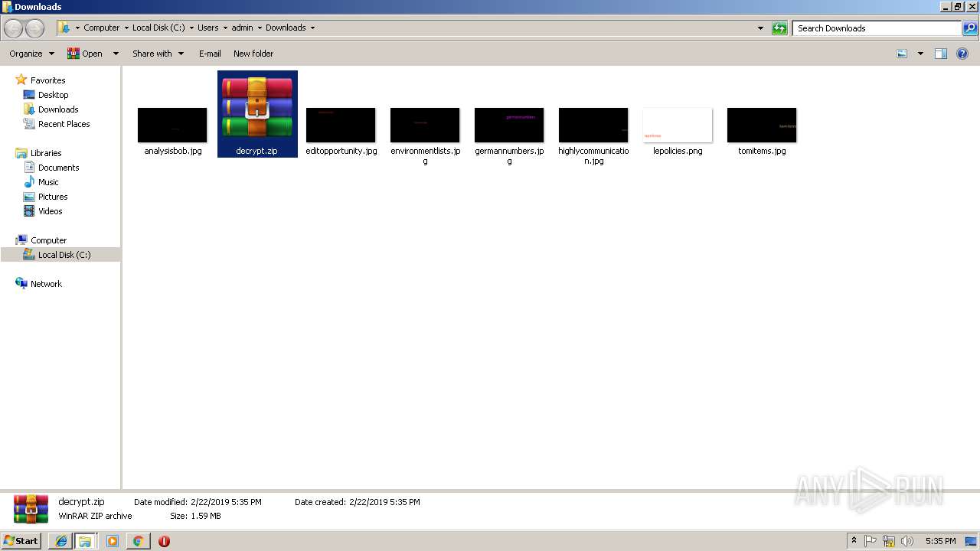Click the Back navigation arrow
The height and width of the screenshot is (551, 980).
pyautogui.click(x=14, y=28)
